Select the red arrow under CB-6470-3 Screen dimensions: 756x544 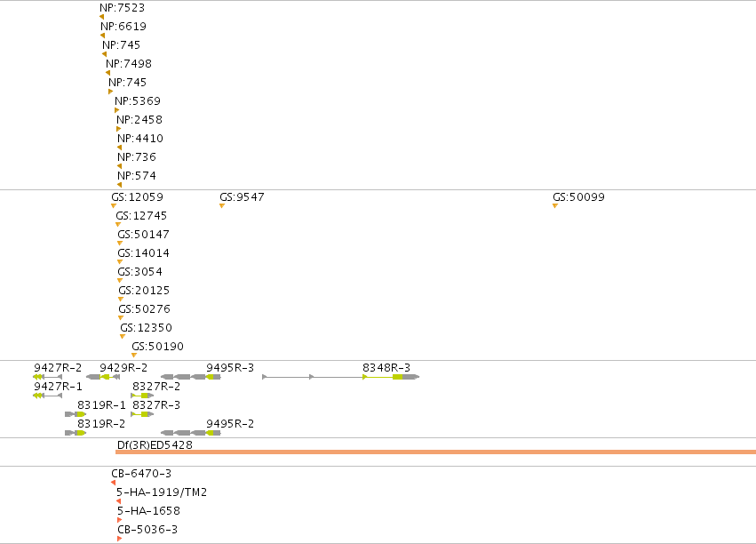tap(114, 483)
